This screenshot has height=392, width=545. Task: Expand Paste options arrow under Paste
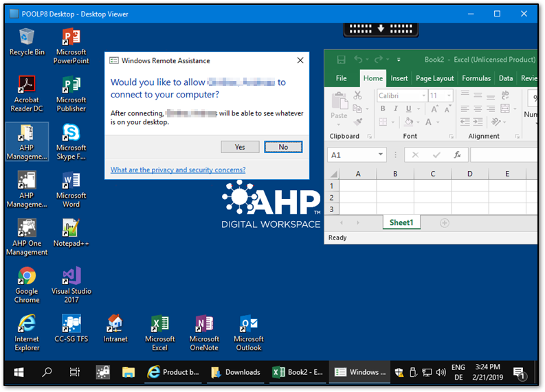pos(339,124)
